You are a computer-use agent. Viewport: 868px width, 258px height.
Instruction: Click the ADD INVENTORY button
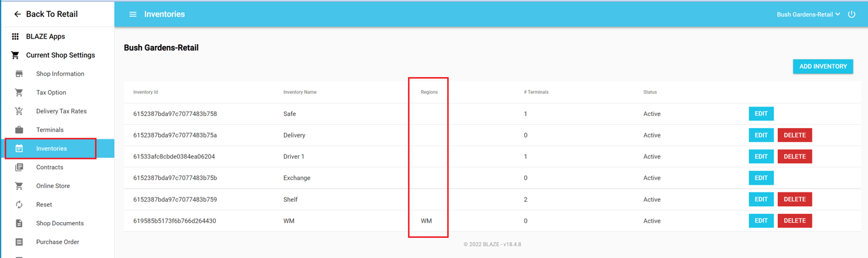(x=823, y=66)
